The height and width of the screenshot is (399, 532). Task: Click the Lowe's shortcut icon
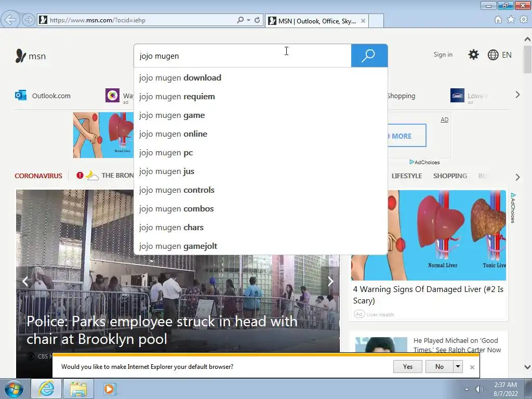(457, 96)
